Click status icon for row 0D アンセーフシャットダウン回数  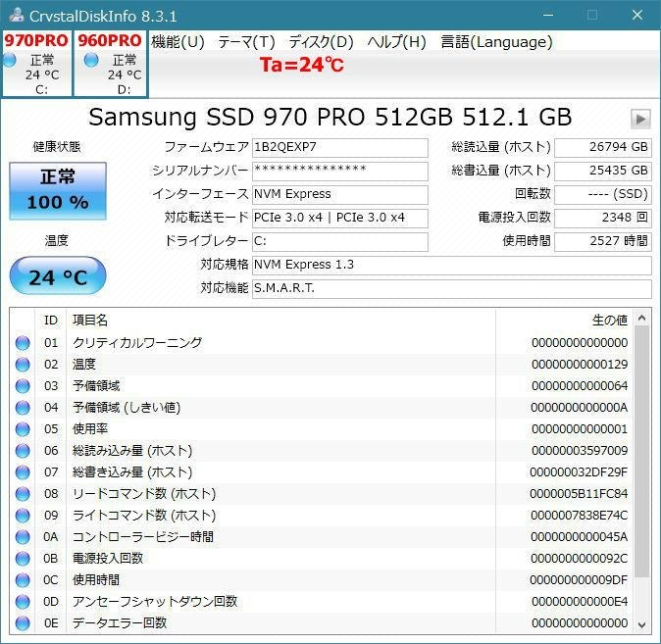point(23,602)
